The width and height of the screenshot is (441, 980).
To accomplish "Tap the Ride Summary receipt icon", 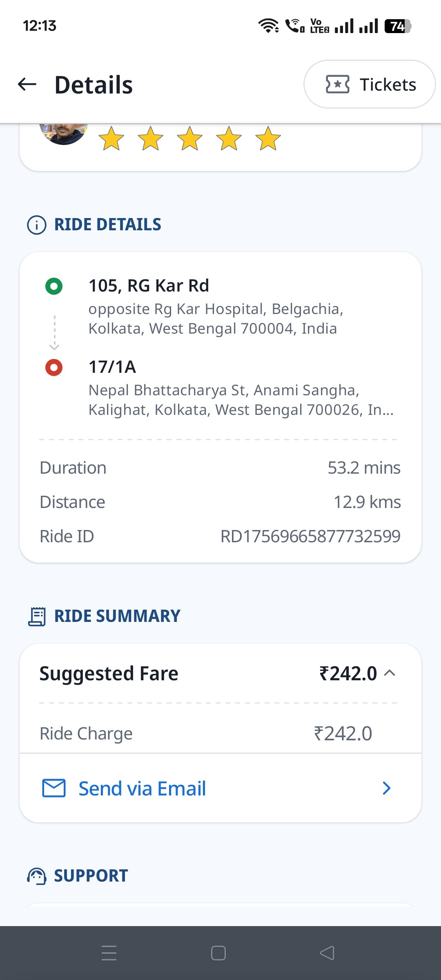I will (37, 617).
